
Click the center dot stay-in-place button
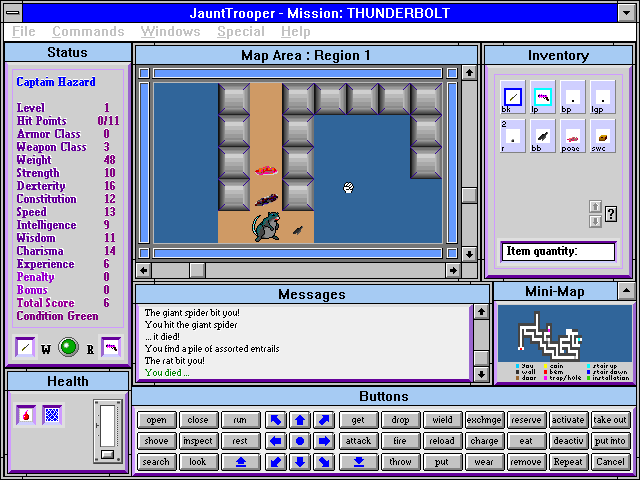tap(300, 441)
